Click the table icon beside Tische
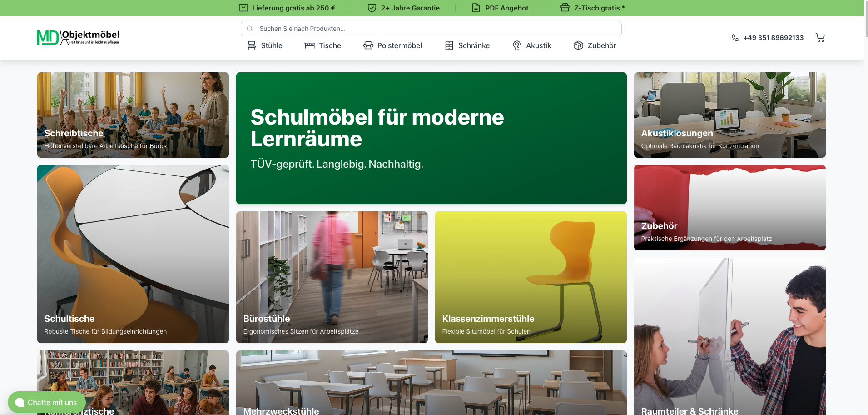The width and height of the screenshot is (868, 415). tap(310, 45)
